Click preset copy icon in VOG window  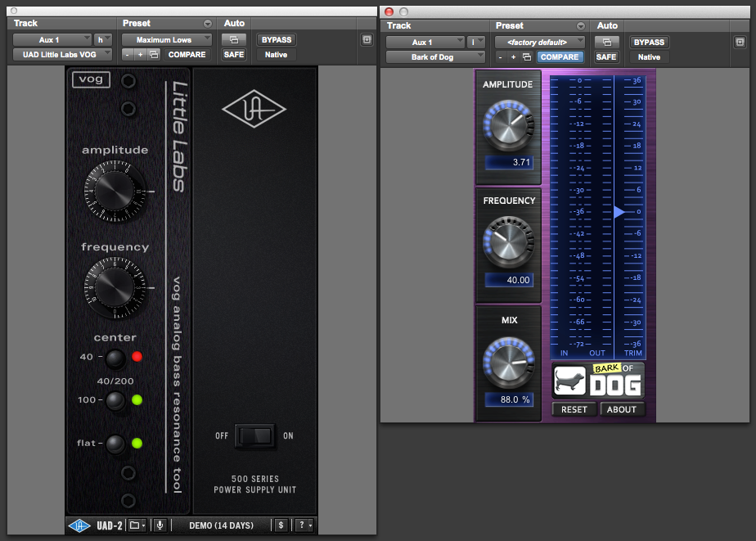[154, 55]
